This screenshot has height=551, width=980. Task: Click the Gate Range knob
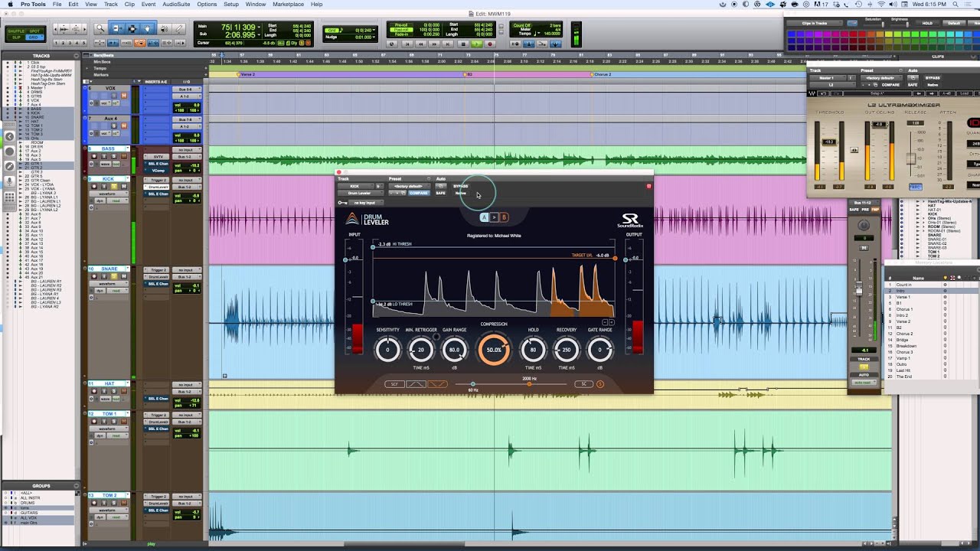pyautogui.click(x=599, y=350)
